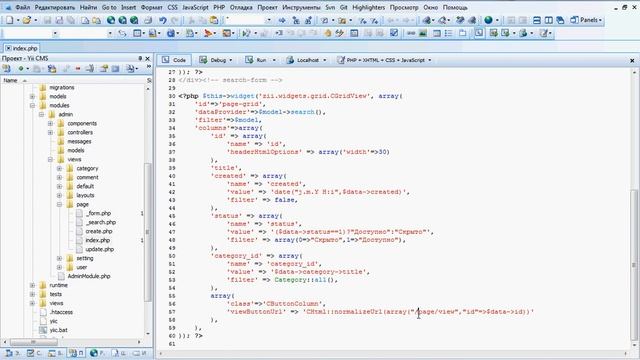Collapse the modules folder
The image size is (640, 360).
33,105
